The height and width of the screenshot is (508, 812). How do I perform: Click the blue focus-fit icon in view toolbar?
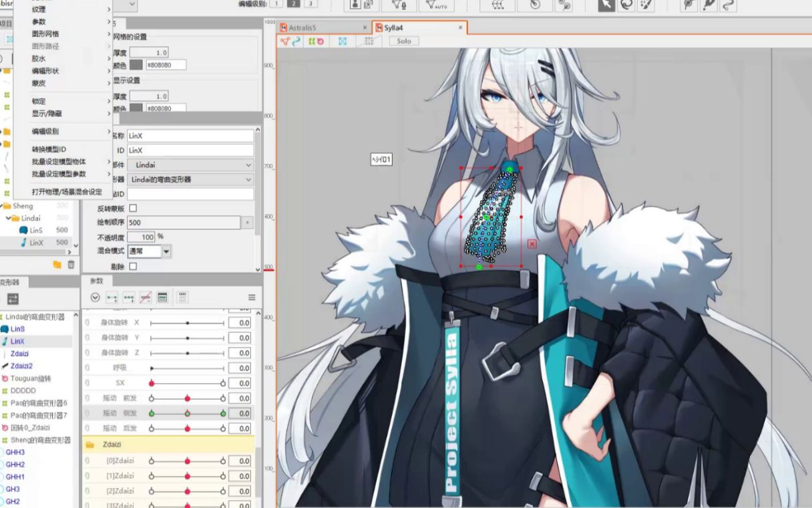click(x=343, y=41)
